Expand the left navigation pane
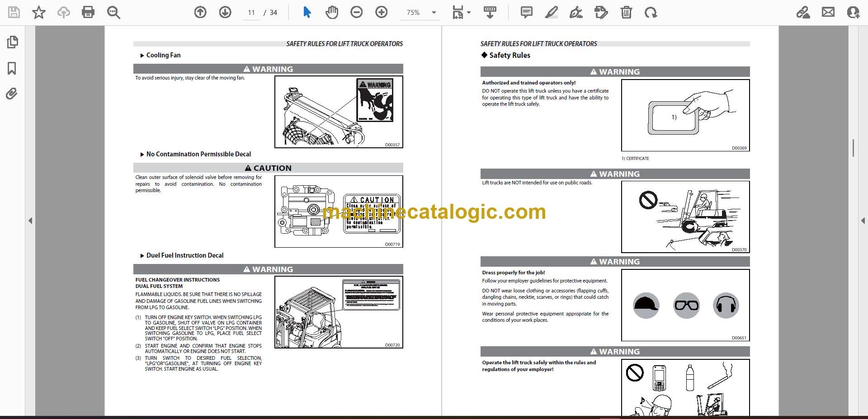The image size is (868, 419). pos(30,221)
